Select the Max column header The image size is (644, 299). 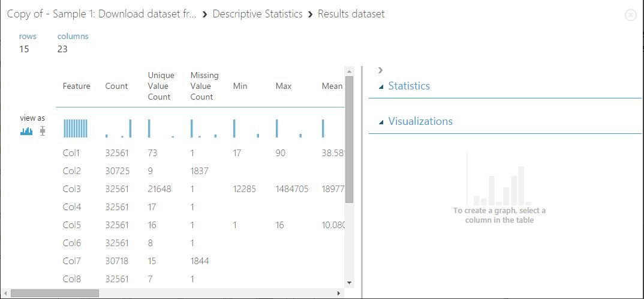284,86
